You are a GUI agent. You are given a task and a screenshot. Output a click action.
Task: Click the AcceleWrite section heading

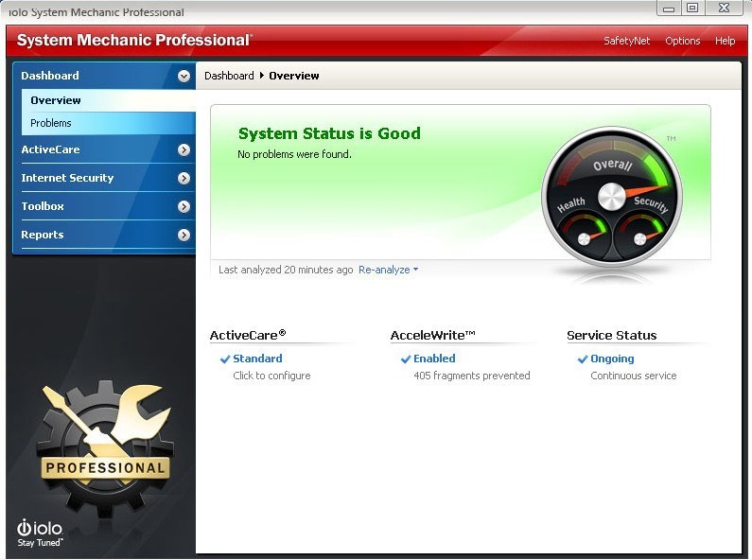click(432, 335)
